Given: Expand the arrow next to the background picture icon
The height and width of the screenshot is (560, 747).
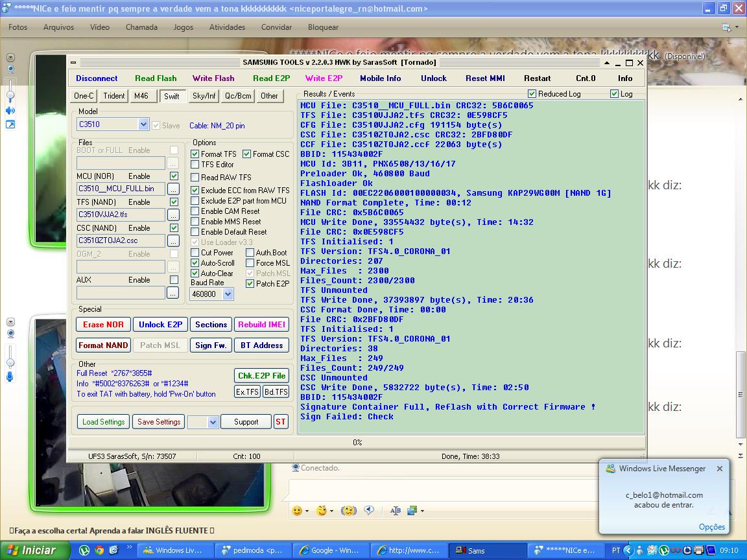Looking at the screenshot, I should [422, 511].
